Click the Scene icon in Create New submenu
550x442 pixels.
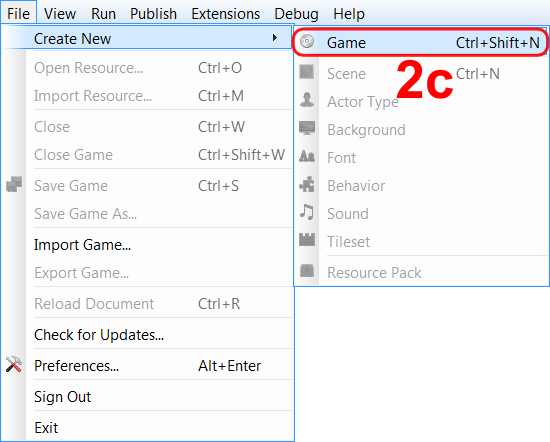click(307, 72)
